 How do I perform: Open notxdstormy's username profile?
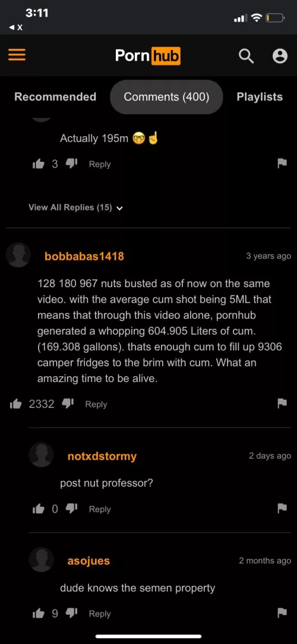[102, 456]
